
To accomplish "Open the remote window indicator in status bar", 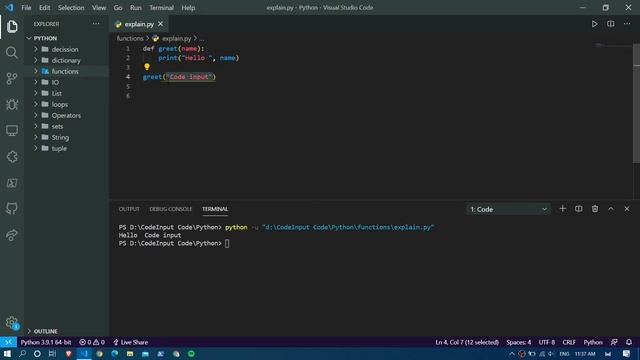I will coord(8,342).
